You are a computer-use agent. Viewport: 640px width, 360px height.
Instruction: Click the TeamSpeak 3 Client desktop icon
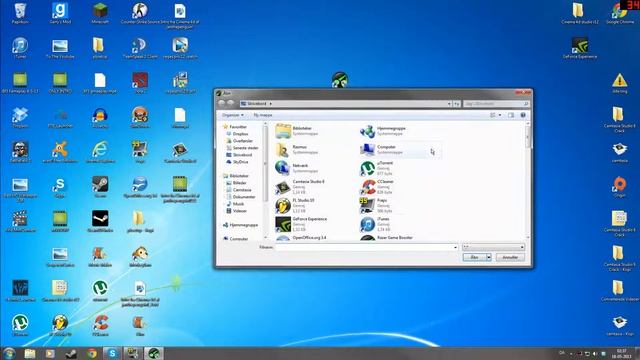tap(140, 48)
